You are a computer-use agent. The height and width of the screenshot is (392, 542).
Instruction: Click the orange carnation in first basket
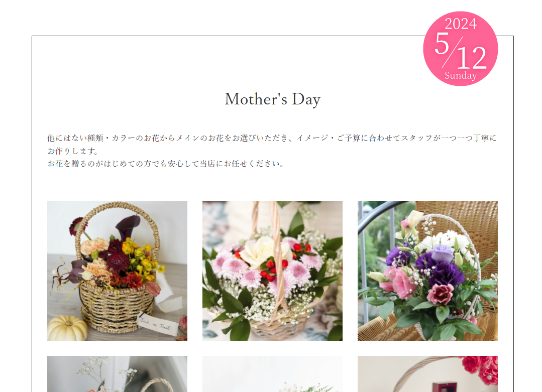95,245
